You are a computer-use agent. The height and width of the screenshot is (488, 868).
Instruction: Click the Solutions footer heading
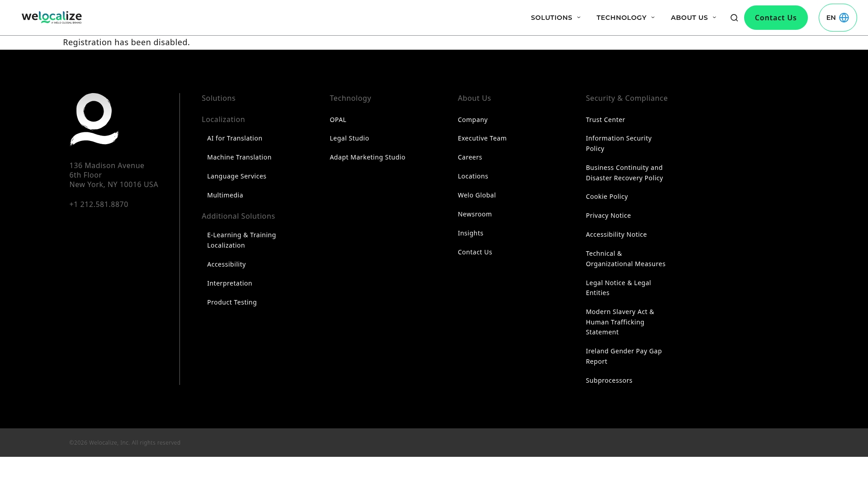point(218,98)
